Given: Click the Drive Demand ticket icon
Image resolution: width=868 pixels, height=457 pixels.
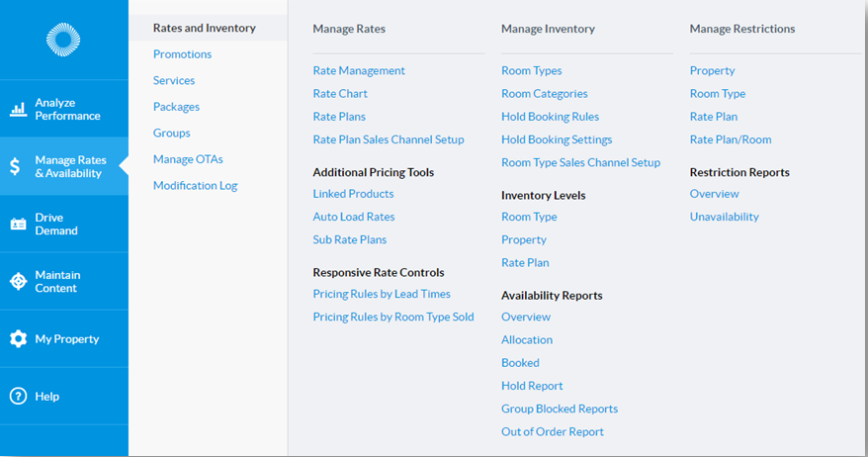Looking at the screenshot, I should click(x=18, y=225).
